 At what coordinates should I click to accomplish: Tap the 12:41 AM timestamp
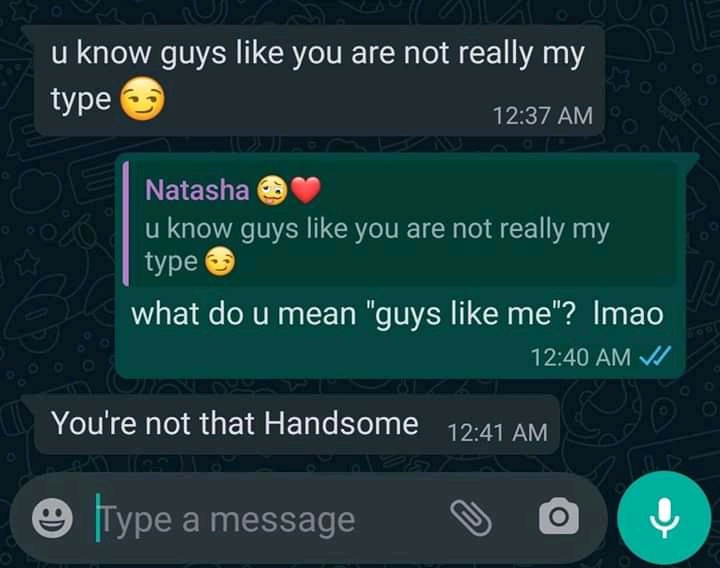click(498, 433)
